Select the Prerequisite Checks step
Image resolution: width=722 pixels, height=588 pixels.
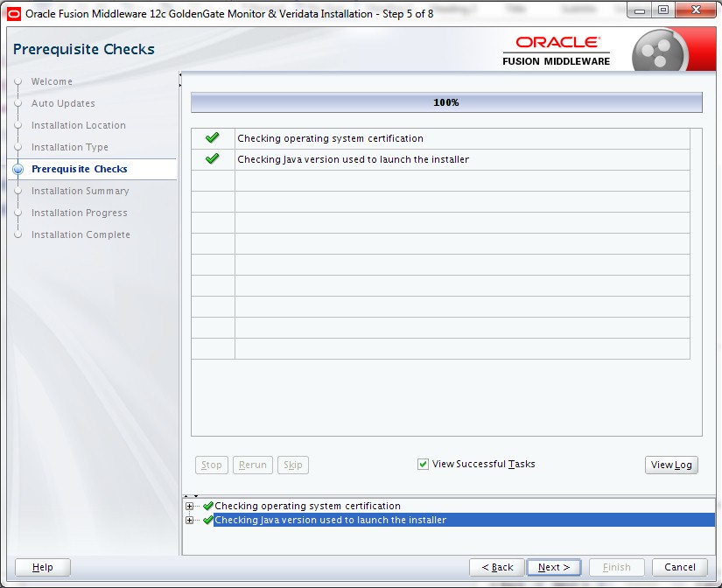click(x=79, y=169)
